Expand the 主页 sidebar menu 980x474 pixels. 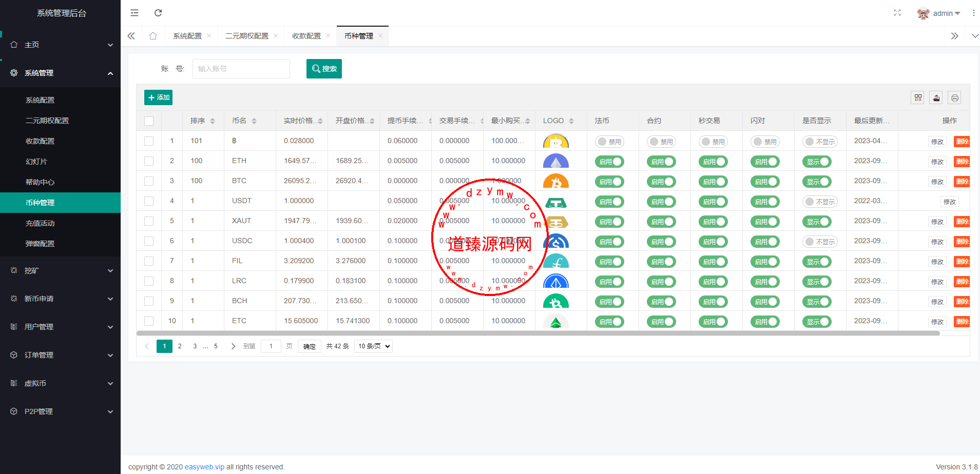pyautogui.click(x=61, y=45)
